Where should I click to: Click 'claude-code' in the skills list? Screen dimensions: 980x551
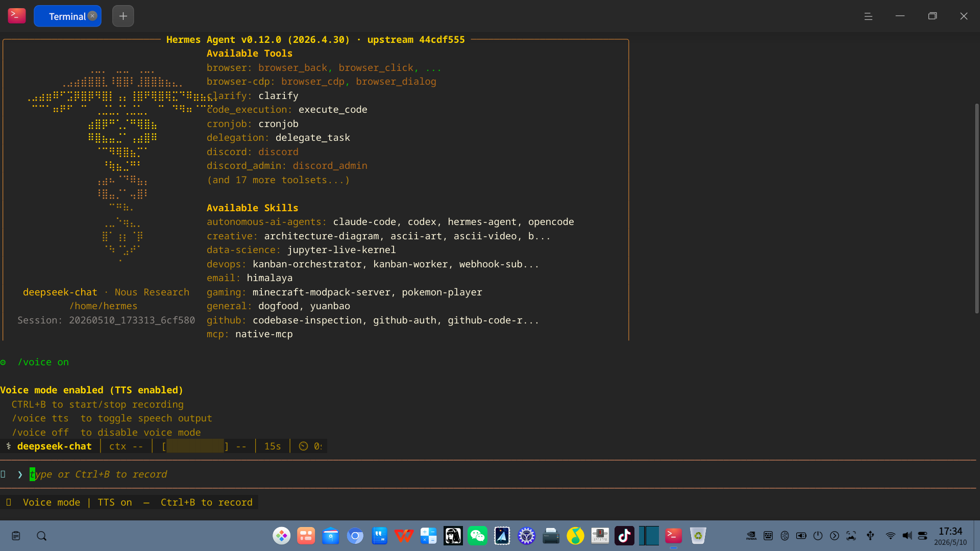[x=364, y=222]
